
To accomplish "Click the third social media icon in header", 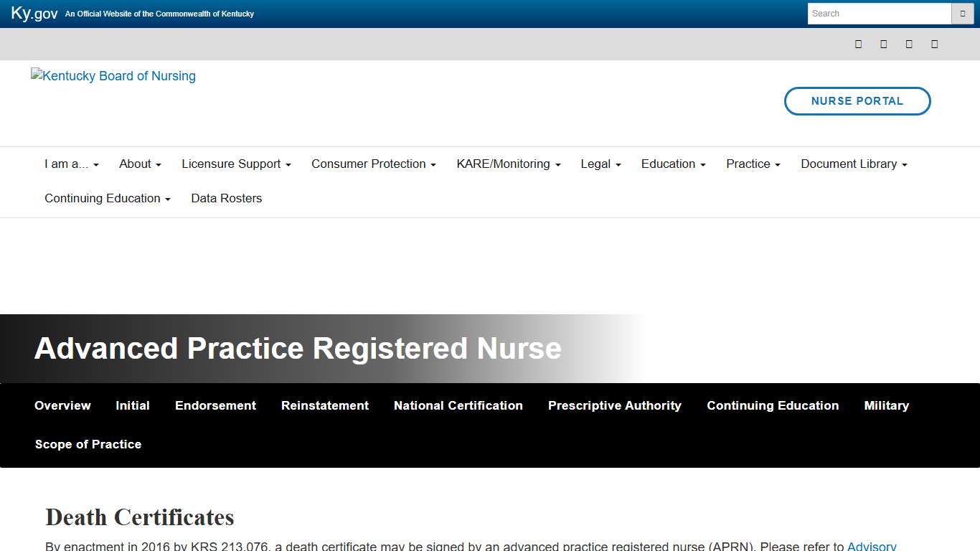I will [x=908, y=44].
